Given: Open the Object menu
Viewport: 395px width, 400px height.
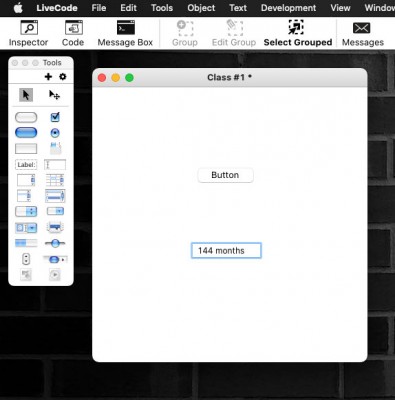Looking at the screenshot, I should tap(201, 8).
